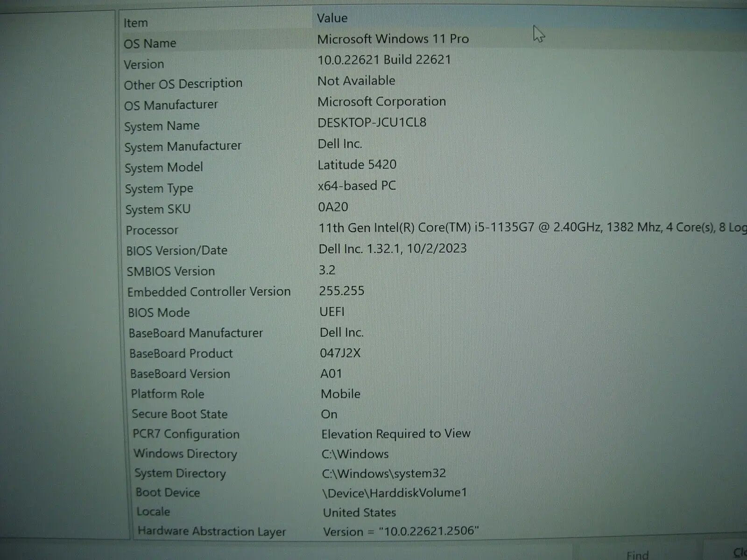Screen dimensions: 747x560
Task: Select the OS Manufacturer row label
Action: pos(171,105)
